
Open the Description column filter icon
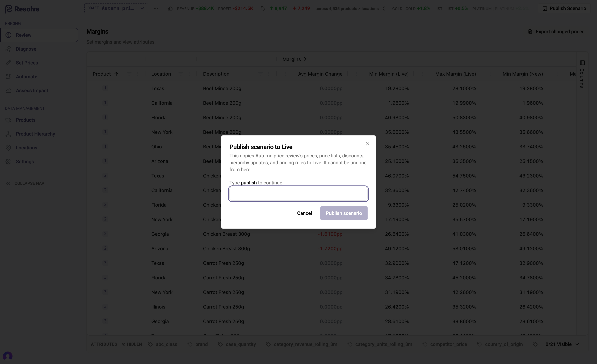point(260,74)
